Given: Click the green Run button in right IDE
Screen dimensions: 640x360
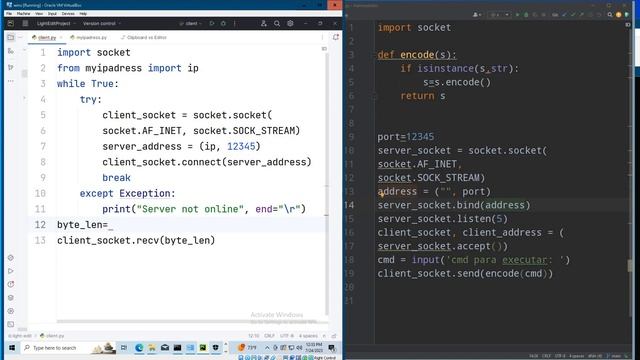Looking at the screenshot, I should pyautogui.click(x=517, y=15).
